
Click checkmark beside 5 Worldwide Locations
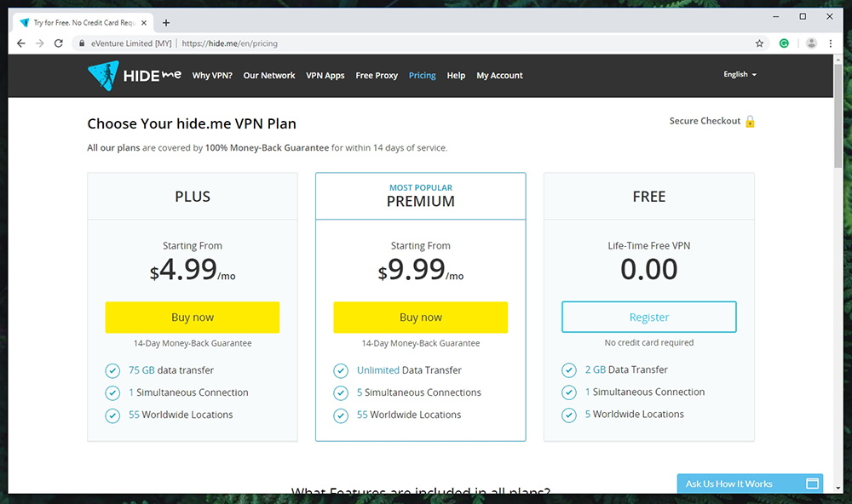pos(569,415)
